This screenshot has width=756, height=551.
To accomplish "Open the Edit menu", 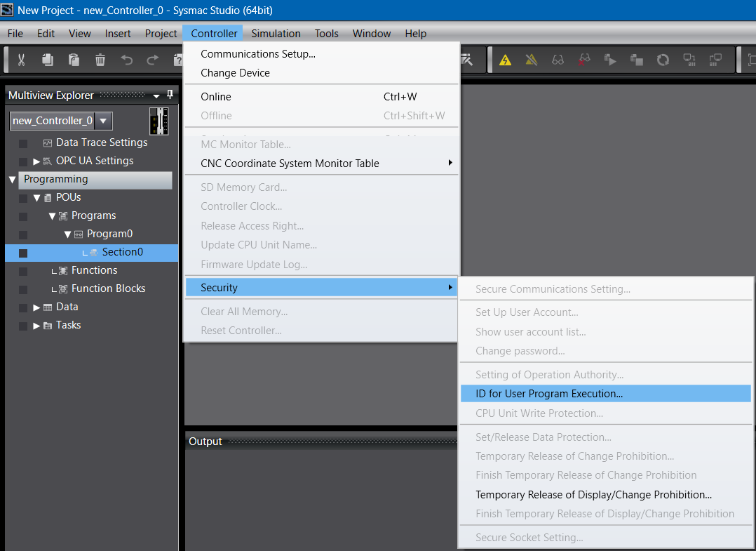I will pyautogui.click(x=46, y=33).
